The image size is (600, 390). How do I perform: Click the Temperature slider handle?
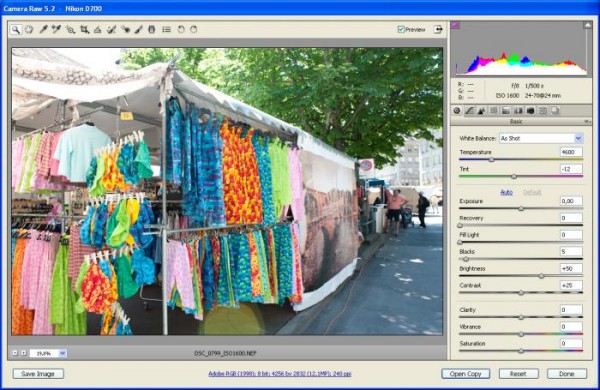click(x=491, y=160)
